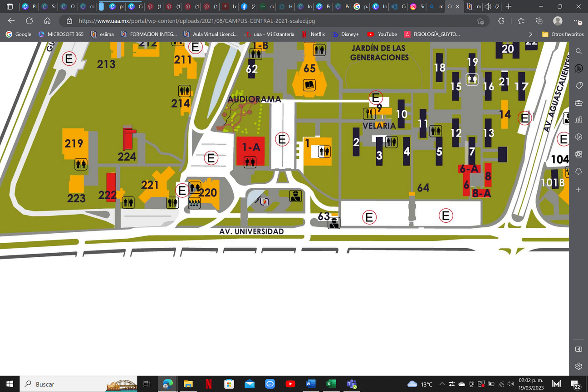Open the Outlook icon in Edge sidebar
The width and height of the screenshot is (588, 392).
[578, 154]
